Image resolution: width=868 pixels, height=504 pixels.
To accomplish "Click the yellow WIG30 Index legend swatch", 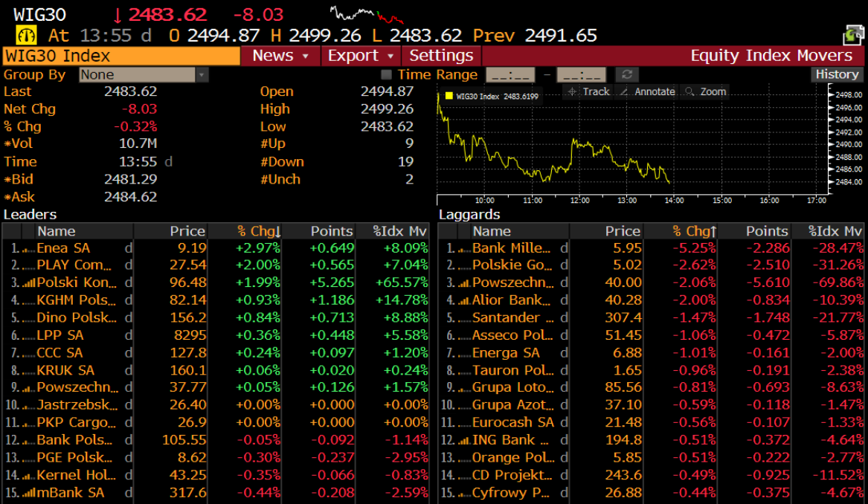I will pyautogui.click(x=449, y=96).
